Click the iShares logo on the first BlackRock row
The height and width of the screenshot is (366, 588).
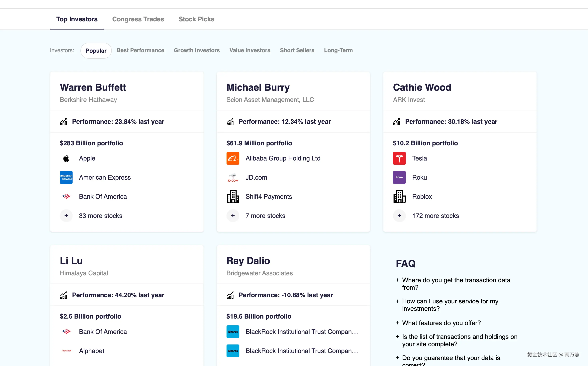click(233, 332)
